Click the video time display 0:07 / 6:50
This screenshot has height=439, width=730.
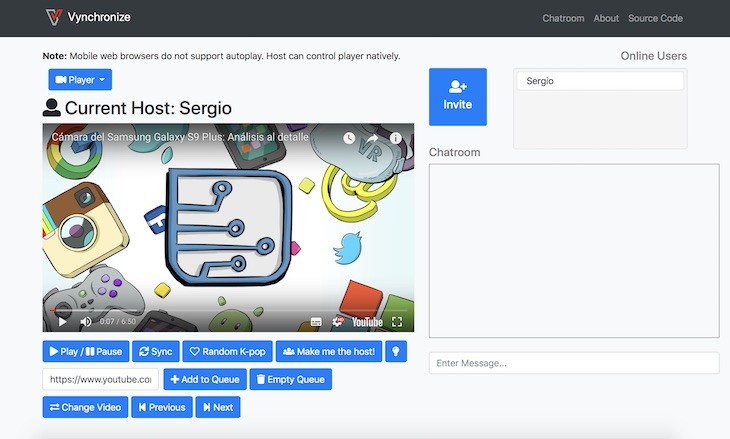(x=118, y=322)
